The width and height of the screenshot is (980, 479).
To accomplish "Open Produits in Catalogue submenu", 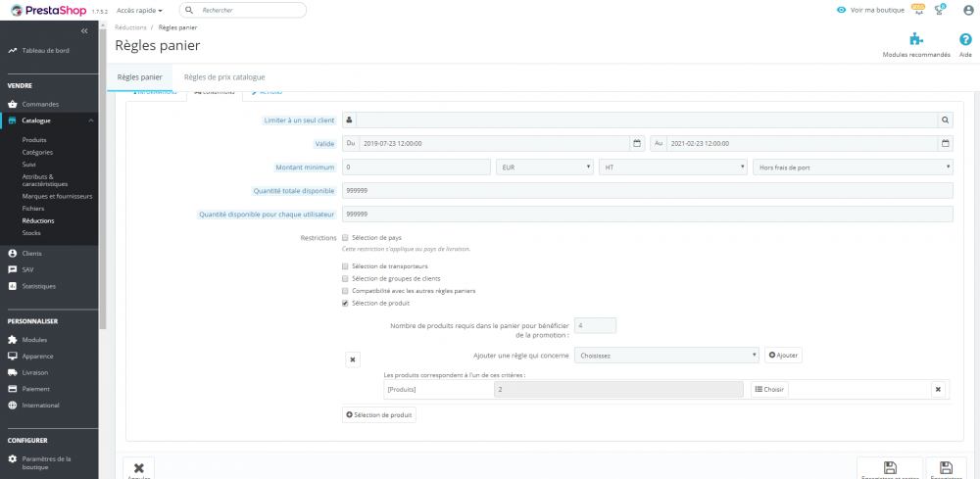I will tap(34, 140).
